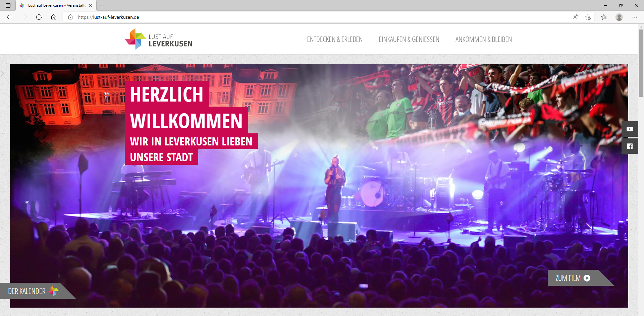Go to browser home page icon
Viewport: 644px width, 316px height.
(x=54, y=17)
